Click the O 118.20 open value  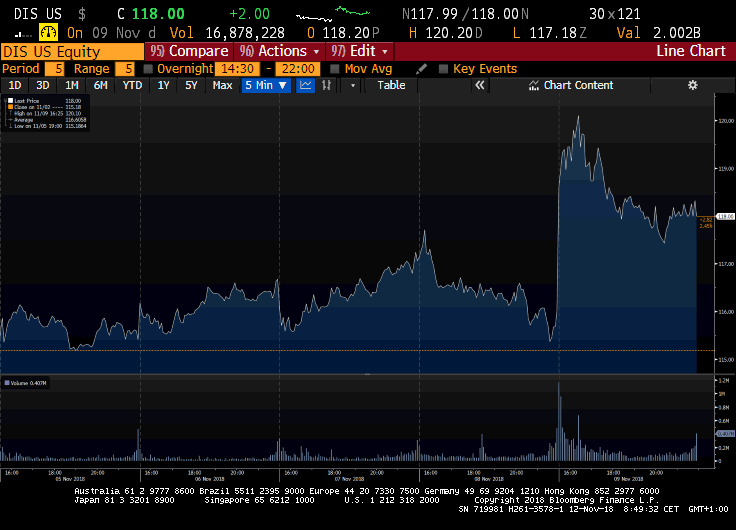(x=343, y=33)
